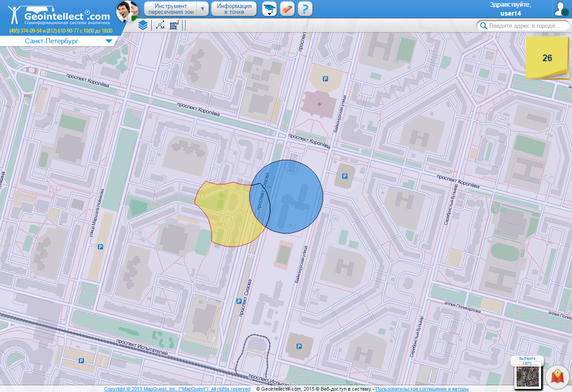Viewport: 572px width, 392px height.
Task: Open the yellow sticky note showing 26
Action: click(x=547, y=58)
